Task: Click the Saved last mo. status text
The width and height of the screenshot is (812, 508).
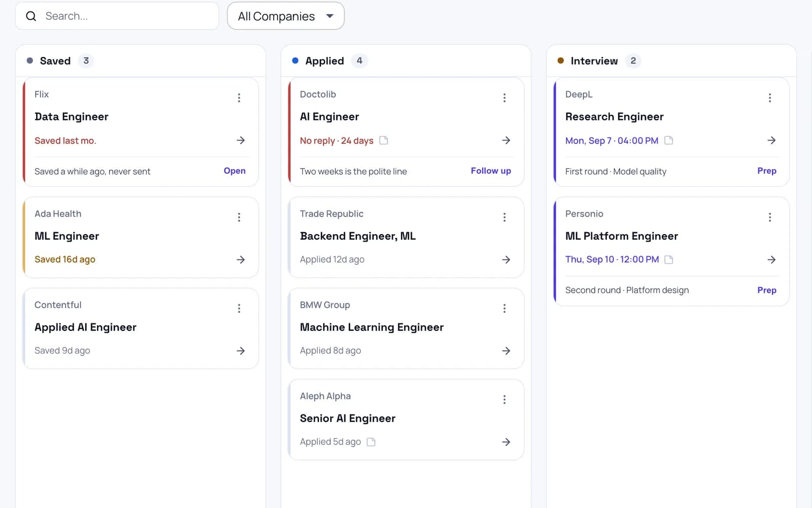Action: click(x=65, y=141)
